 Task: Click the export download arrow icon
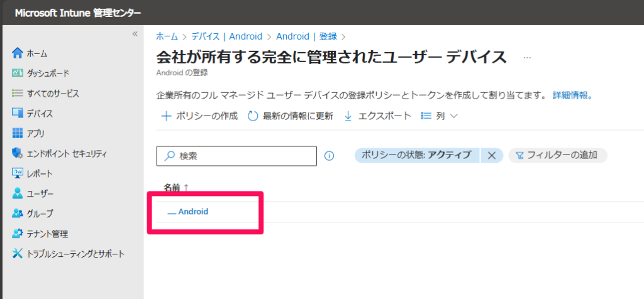[348, 116]
